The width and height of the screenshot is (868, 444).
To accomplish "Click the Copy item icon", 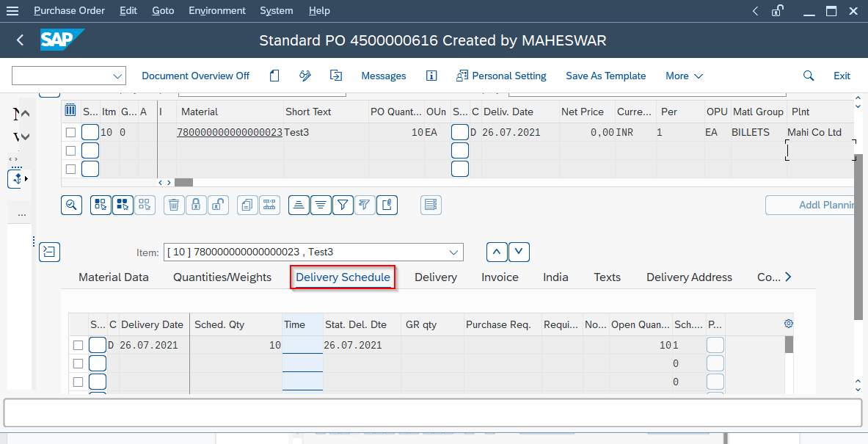I will (247, 205).
